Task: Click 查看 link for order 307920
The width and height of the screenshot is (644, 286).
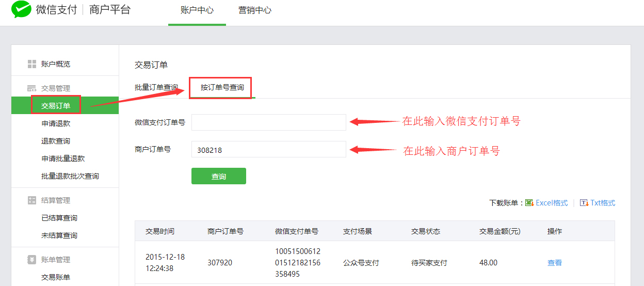Action: click(554, 263)
